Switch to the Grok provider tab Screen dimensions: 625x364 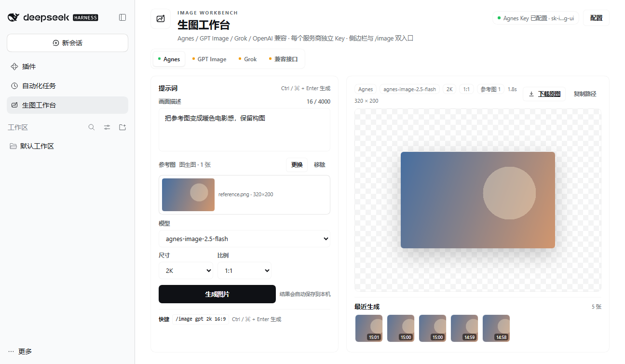(x=247, y=59)
